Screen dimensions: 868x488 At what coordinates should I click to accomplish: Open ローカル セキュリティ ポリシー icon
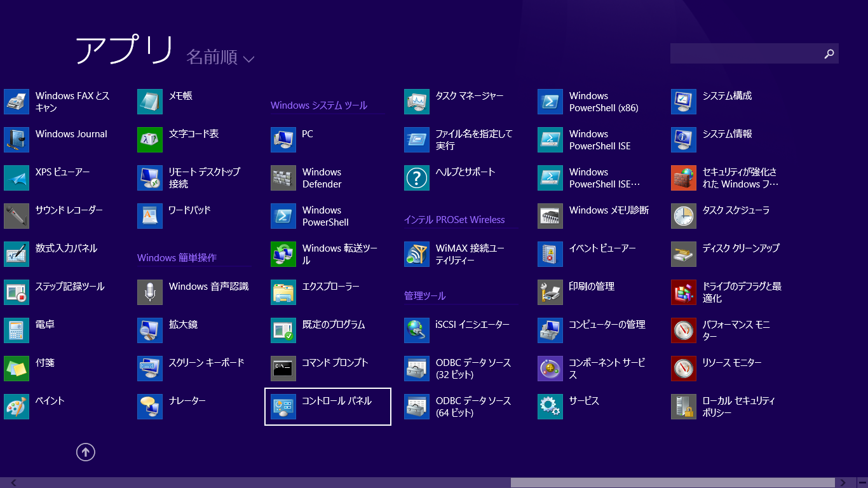[x=684, y=407]
